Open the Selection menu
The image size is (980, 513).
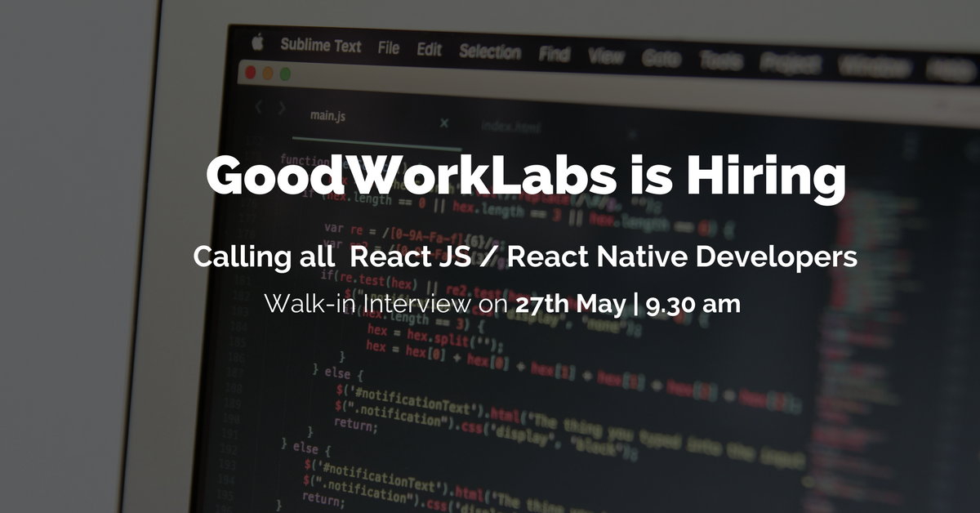(x=489, y=52)
